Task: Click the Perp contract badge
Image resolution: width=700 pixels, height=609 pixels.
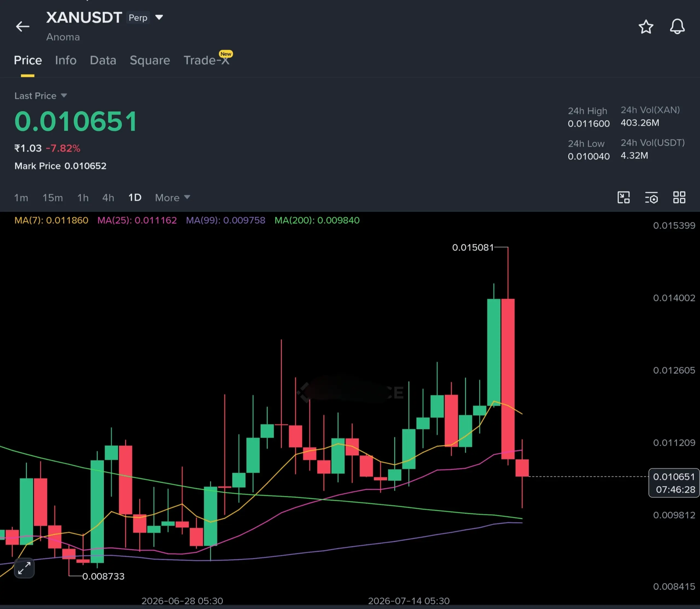Action: pyautogui.click(x=138, y=18)
